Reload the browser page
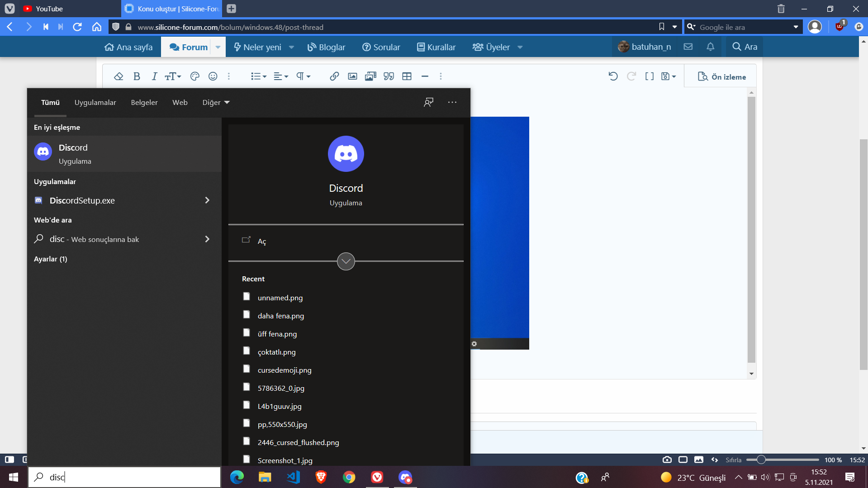 (77, 27)
